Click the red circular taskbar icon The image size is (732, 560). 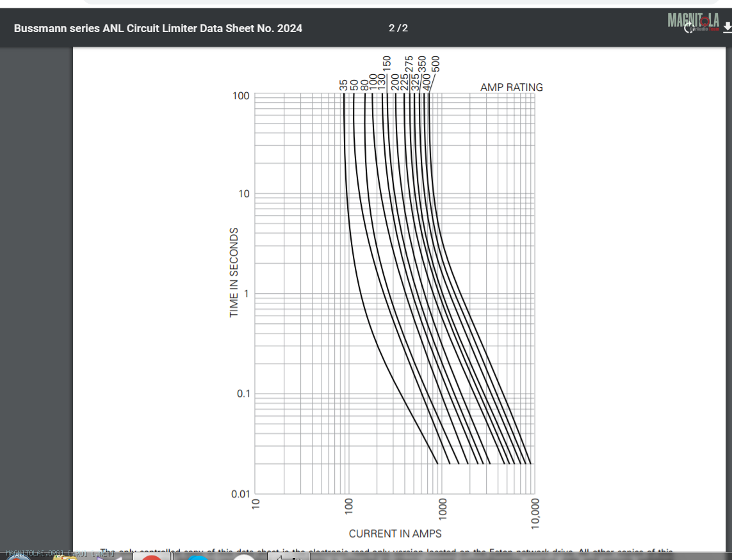(151, 557)
